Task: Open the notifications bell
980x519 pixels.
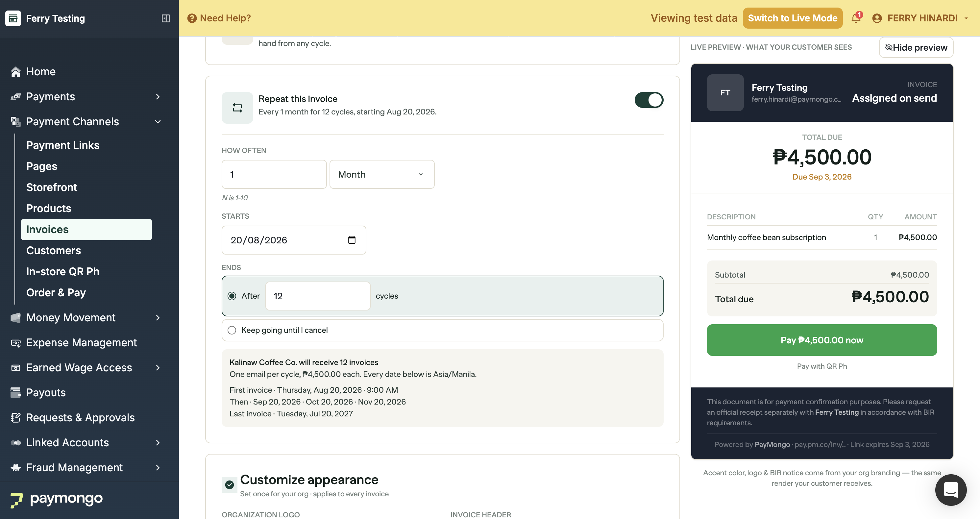Action: 856,18
